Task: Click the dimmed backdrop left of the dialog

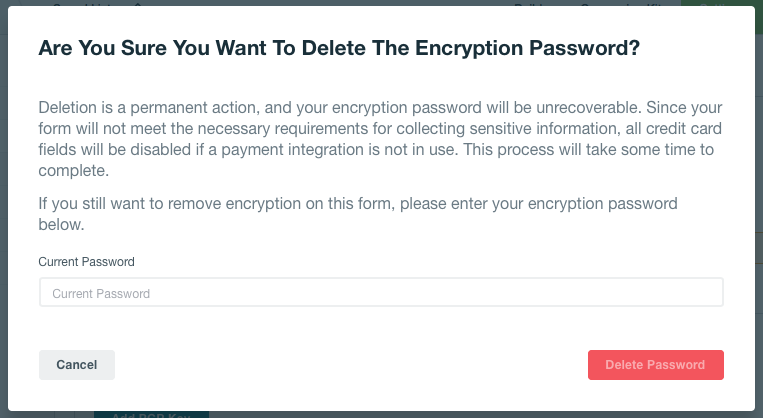Action: tap(3, 200)
